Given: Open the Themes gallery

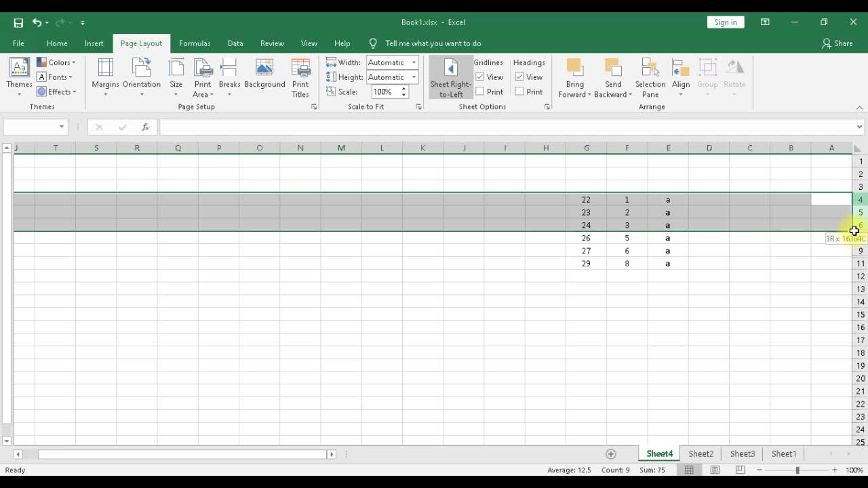Looking at the screenshot, I should pos(19,77).
